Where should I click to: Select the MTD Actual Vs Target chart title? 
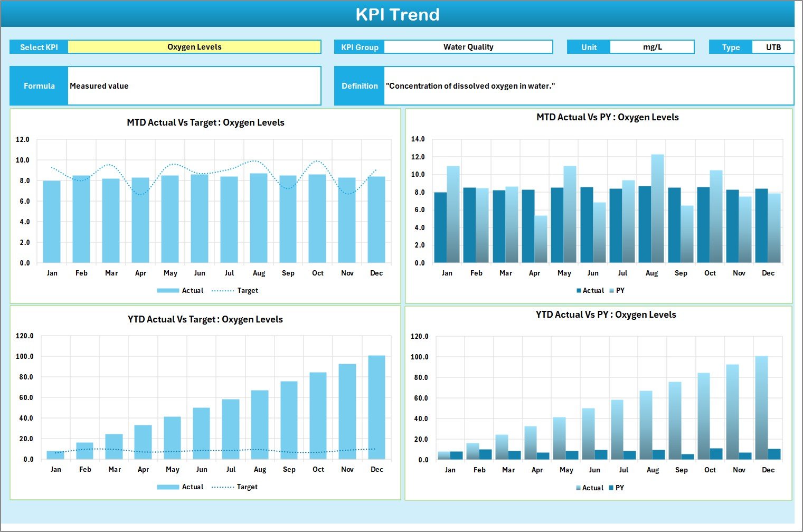coord(205,122)
